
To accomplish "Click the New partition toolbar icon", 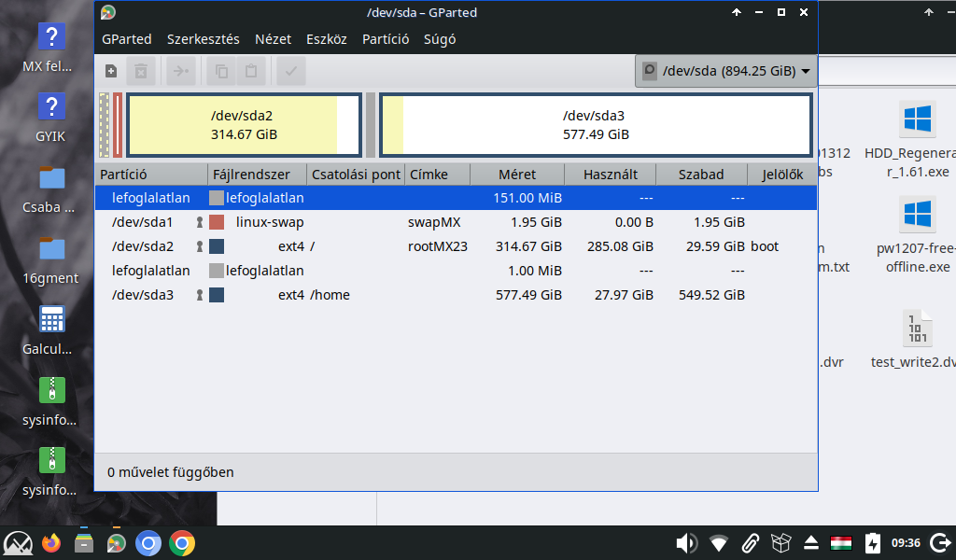I will pyautogui.click(x=111, y=71).
